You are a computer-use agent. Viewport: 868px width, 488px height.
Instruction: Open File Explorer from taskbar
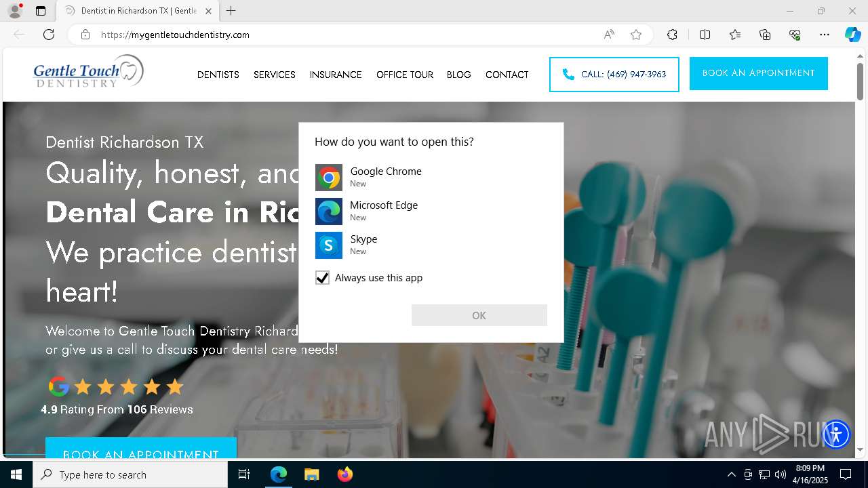click(x=311, y=474)
